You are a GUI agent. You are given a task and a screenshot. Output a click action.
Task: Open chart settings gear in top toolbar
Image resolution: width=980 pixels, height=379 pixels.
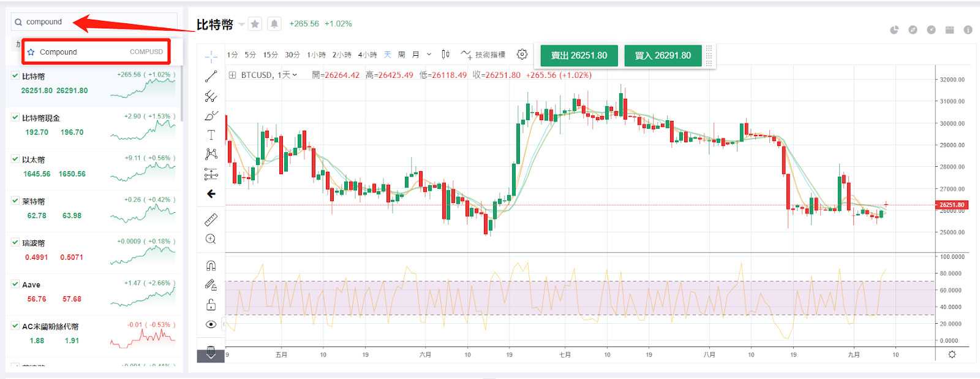[x=522, y=55]
